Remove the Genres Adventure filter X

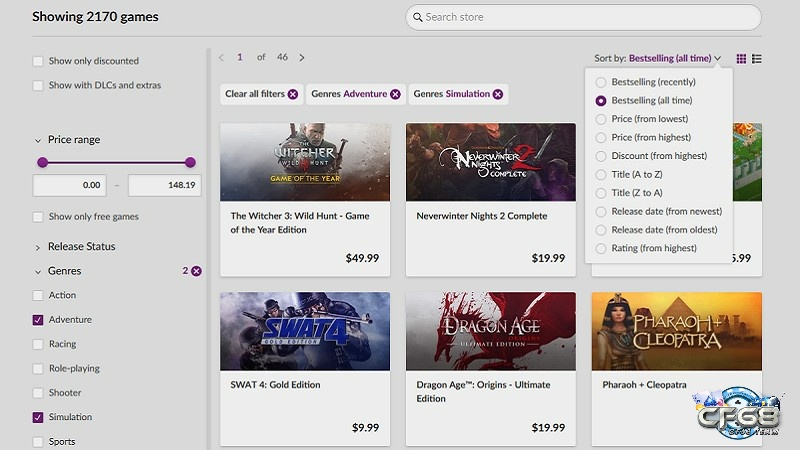(x=395, y=94)
